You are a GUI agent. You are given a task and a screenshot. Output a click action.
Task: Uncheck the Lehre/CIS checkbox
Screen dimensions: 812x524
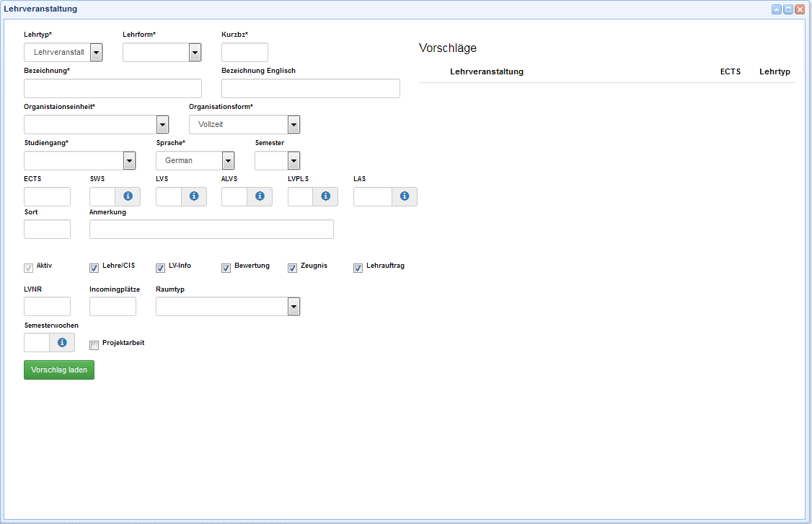(x=94, y=268)
